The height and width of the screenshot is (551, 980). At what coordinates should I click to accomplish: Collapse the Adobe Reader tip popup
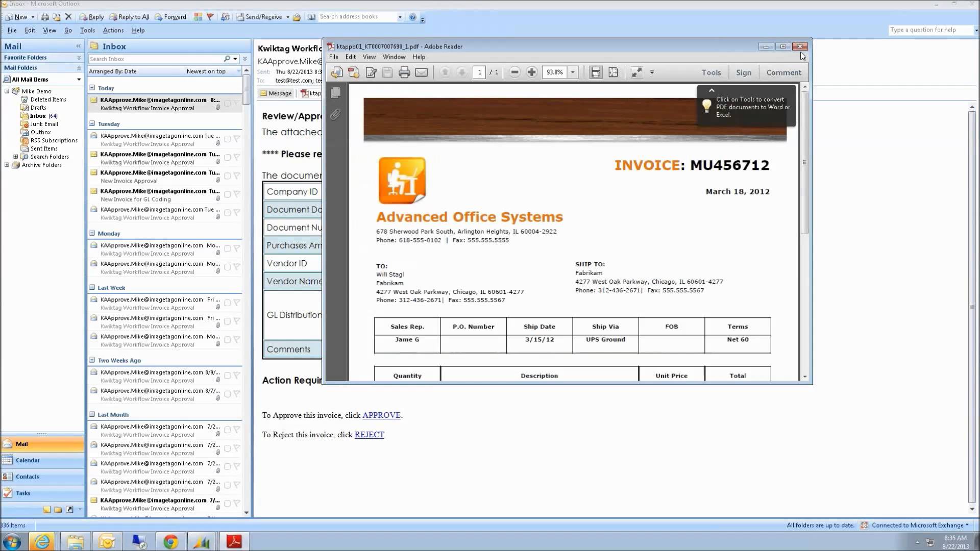(712, 90)
